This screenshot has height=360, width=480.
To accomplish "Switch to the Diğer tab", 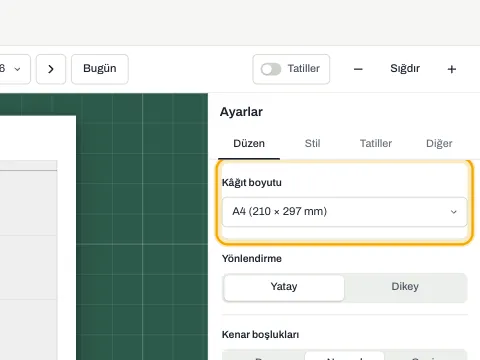I will point(439,144).
